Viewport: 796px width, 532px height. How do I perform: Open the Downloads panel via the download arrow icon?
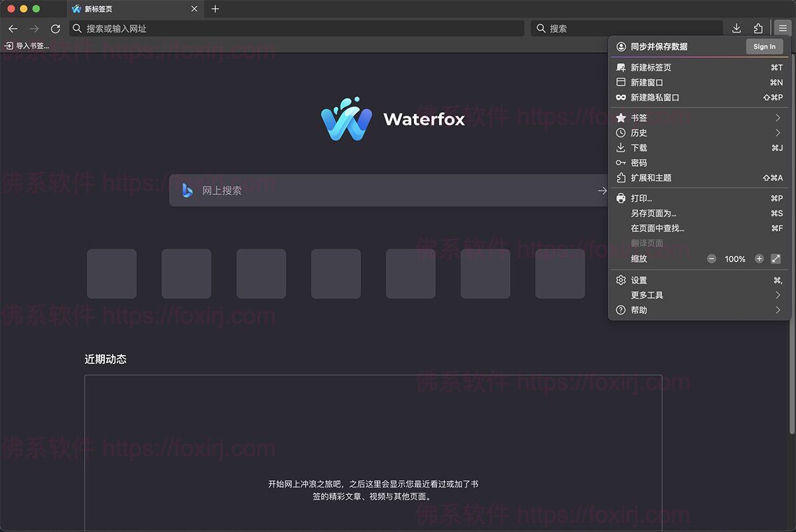[736, 29]
